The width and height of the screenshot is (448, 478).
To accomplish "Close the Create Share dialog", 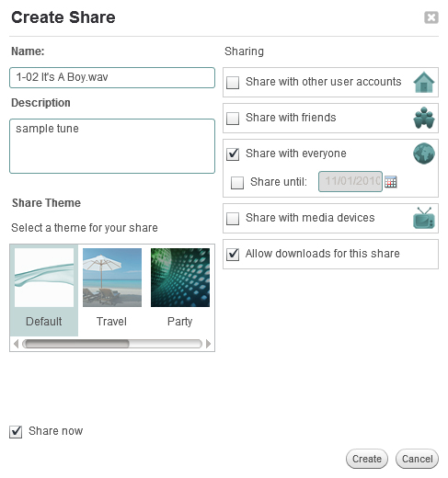I will click(x=431, y=17).
